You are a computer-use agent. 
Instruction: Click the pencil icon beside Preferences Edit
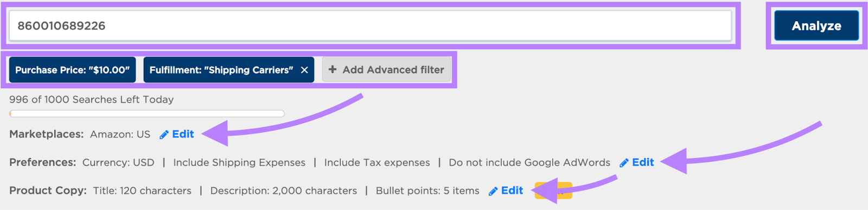[x=624, y=163]
